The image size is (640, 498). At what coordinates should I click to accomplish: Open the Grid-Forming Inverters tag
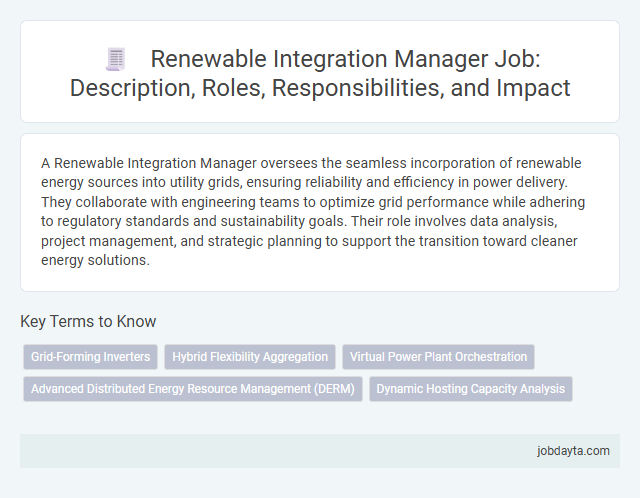tap(91, 357)
